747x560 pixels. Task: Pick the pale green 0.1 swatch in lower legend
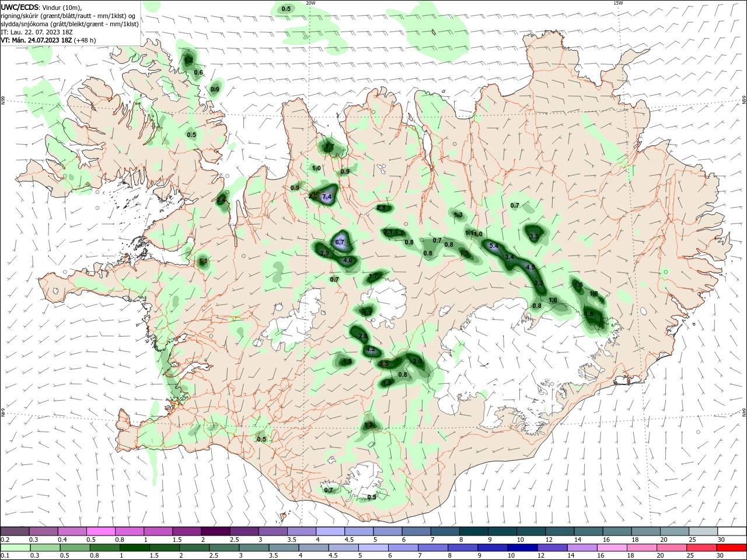click(x=15, y=548)
